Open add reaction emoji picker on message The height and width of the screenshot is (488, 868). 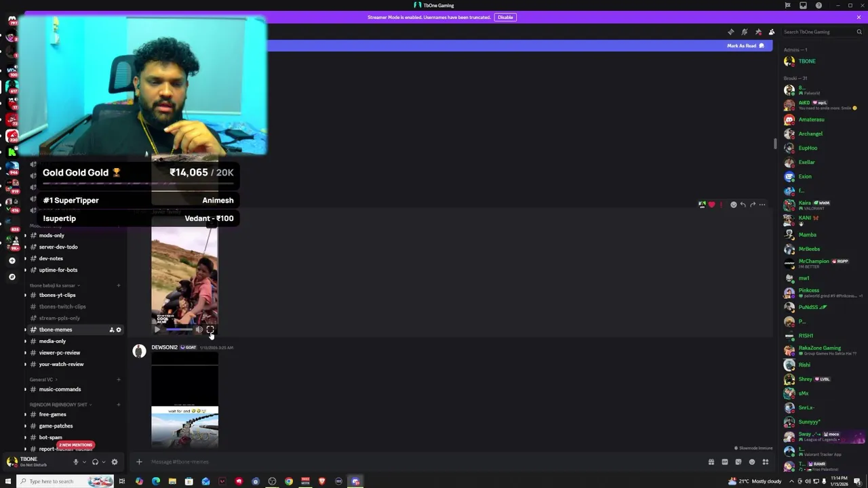coord(733,205)
